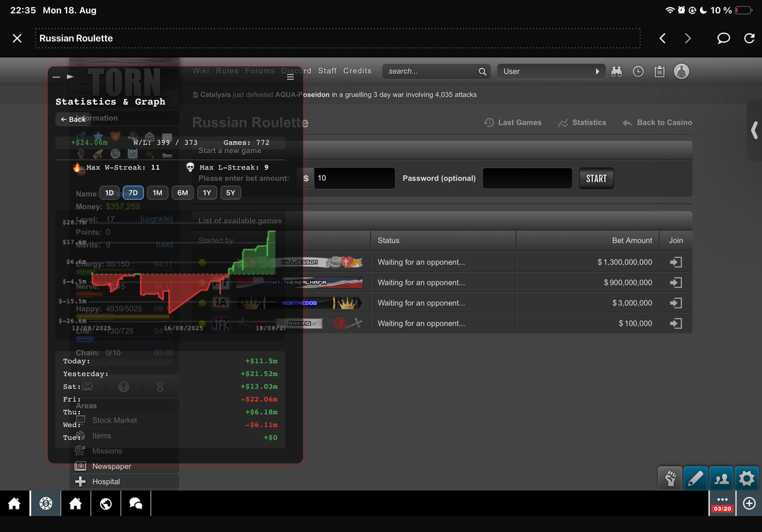The height and width of the screenshot is (532, 762).
Task: Open advanced search binoculars icon
Action: click(617, 71)
